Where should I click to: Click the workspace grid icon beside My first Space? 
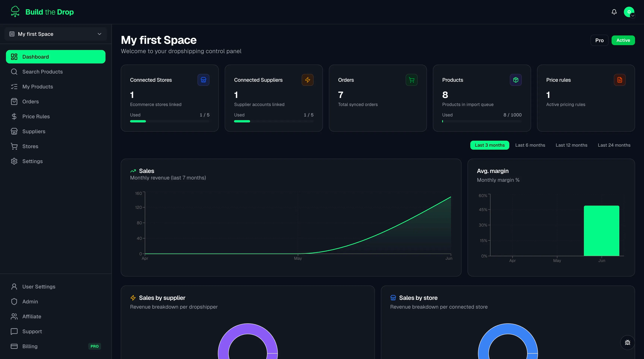pos(12,34)
